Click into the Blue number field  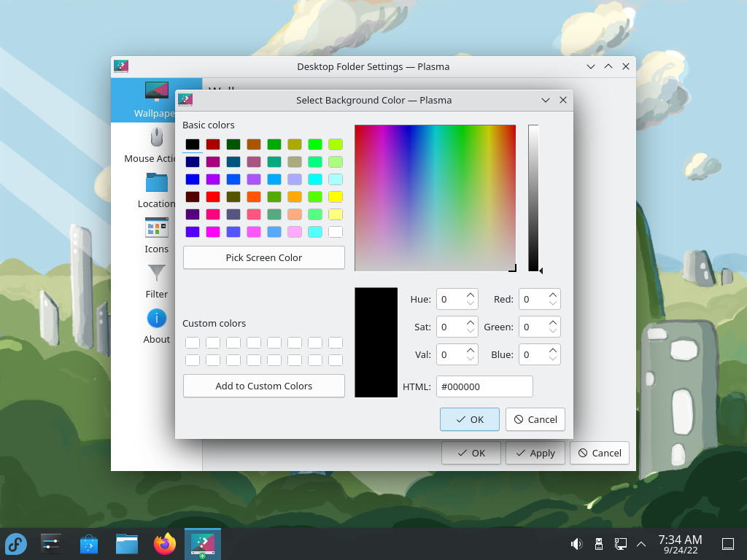click(x=533, y=355)
